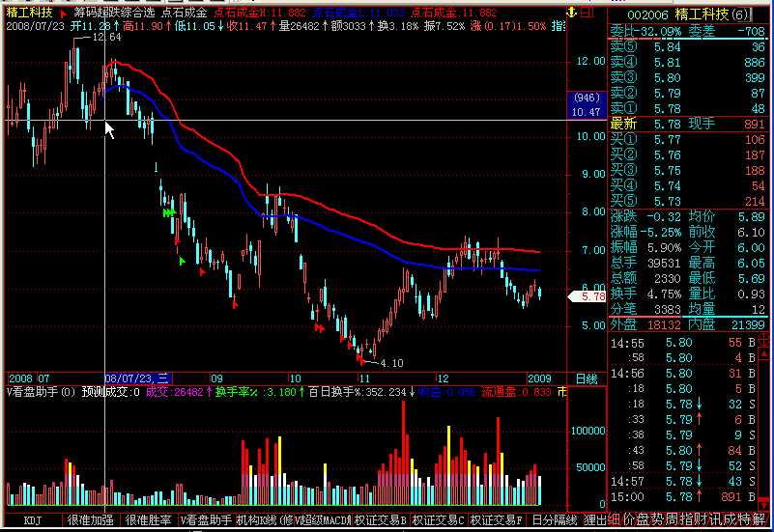Image resolution: width=774 pixels, height=532 pixels.
Task: Click the 点石成金 indicator name in header
Action: click(x=185, y=13)
